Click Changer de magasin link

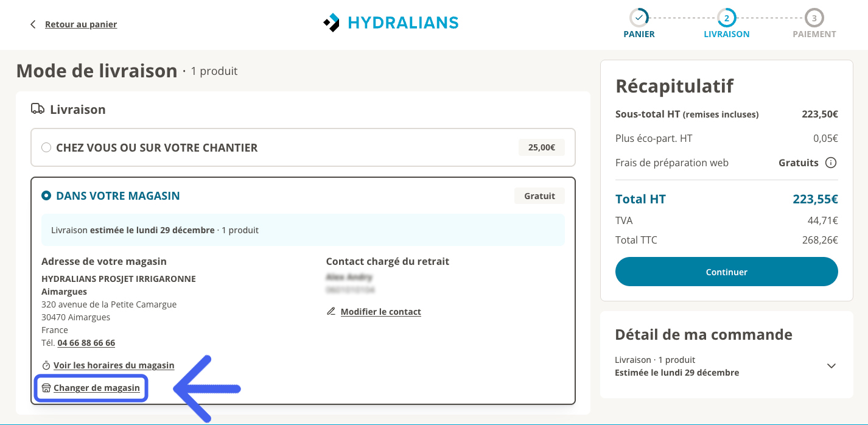(x=97, y=388)
